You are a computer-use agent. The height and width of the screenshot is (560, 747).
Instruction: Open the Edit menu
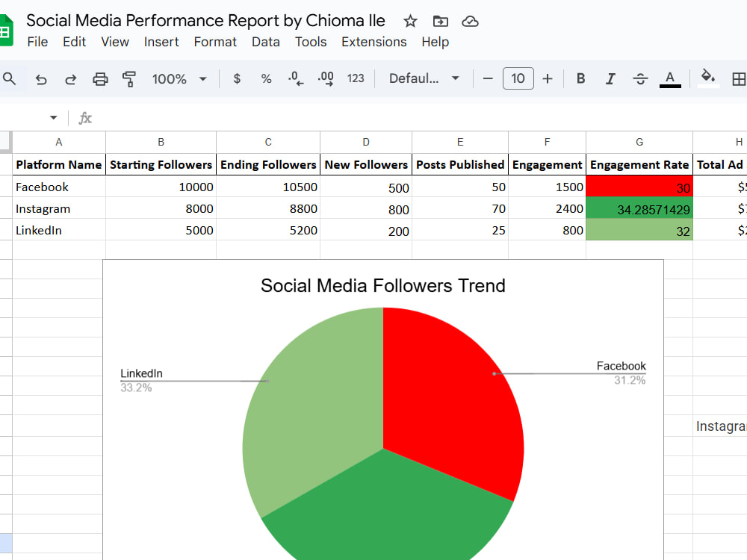[x=74, y=42]
